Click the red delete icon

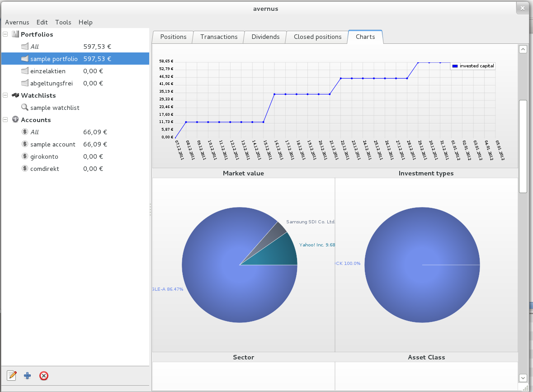coord(44,375)
